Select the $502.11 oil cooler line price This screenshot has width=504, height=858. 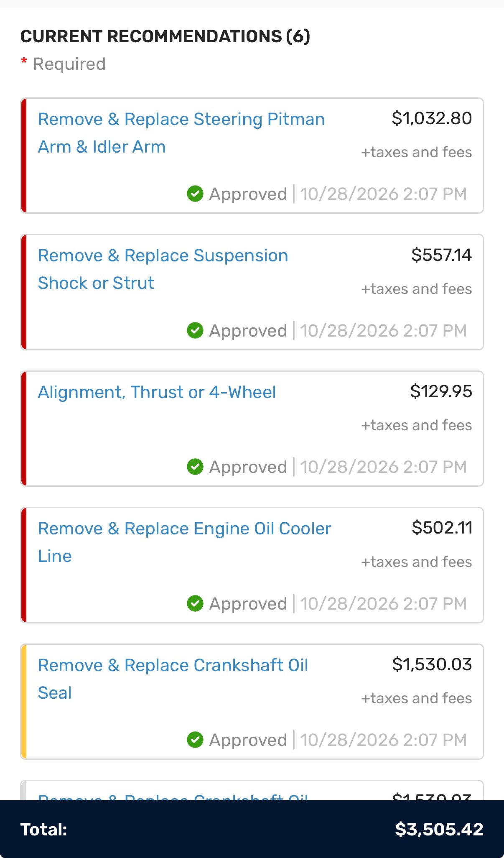pyautogui.click(x=442, y=528)
